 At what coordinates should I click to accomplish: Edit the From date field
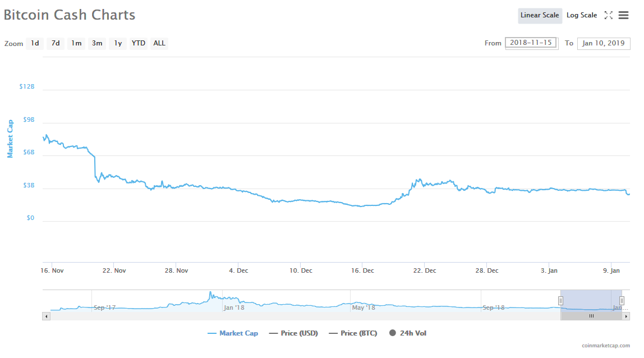[531, 43]
